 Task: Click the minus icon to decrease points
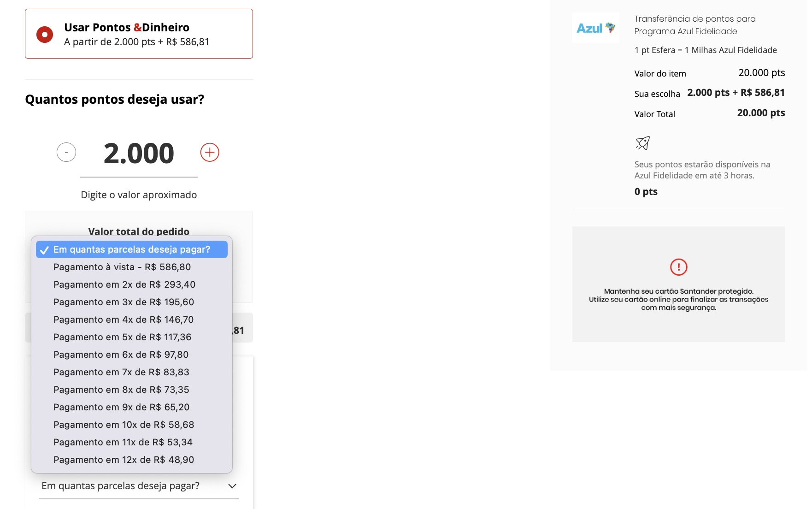pyautogui.click(x=66, y=152)
